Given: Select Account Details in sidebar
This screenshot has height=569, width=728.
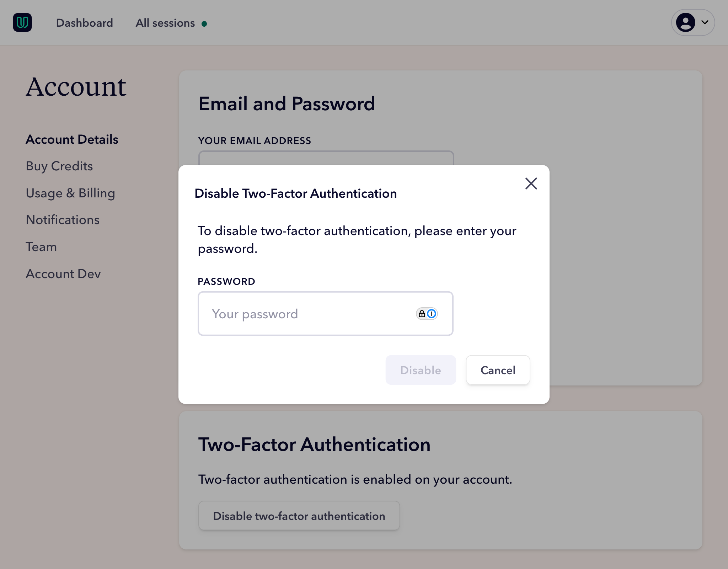Looking at the screenshot, I should click(x=72, y=139).
